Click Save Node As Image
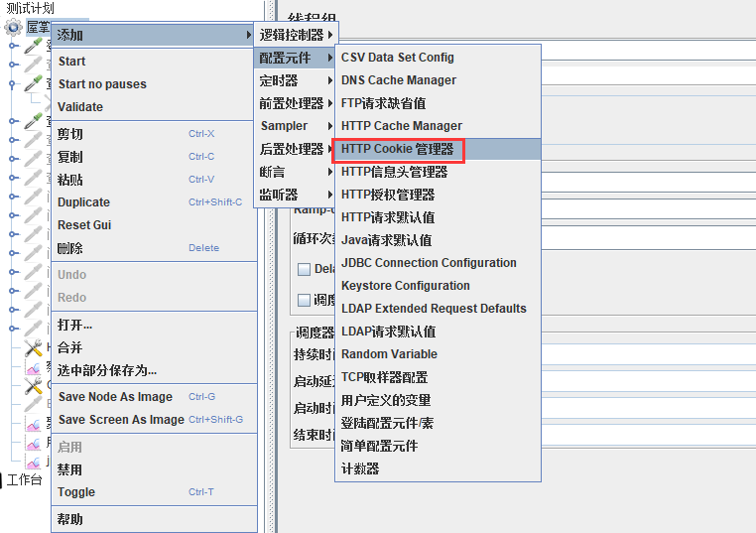The height and width of the screenshot is (533, 756). 153,396
